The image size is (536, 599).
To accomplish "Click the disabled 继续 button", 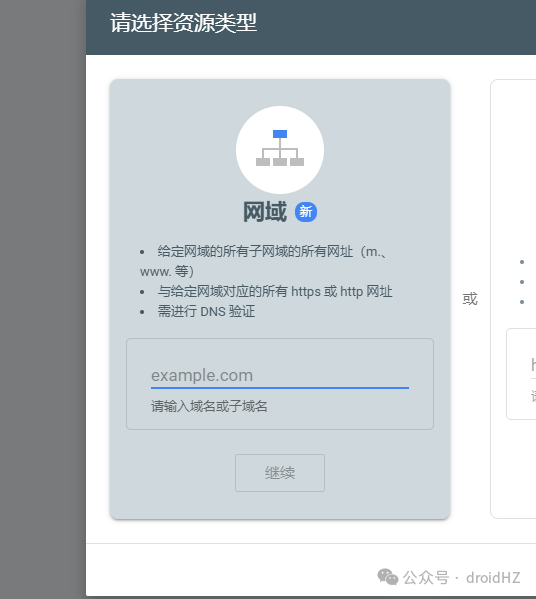I will 280,473.
